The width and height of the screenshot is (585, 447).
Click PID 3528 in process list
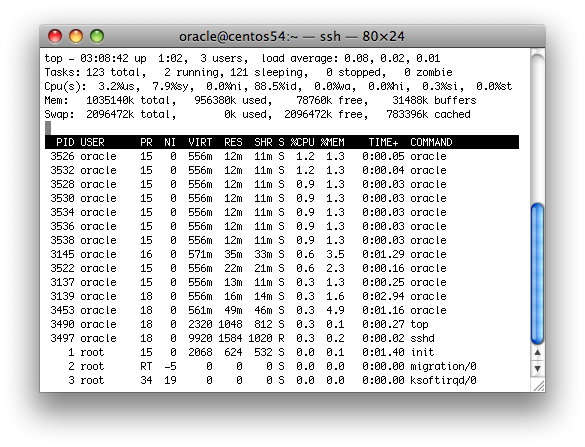pyautogui.click(x=62, y=184)
